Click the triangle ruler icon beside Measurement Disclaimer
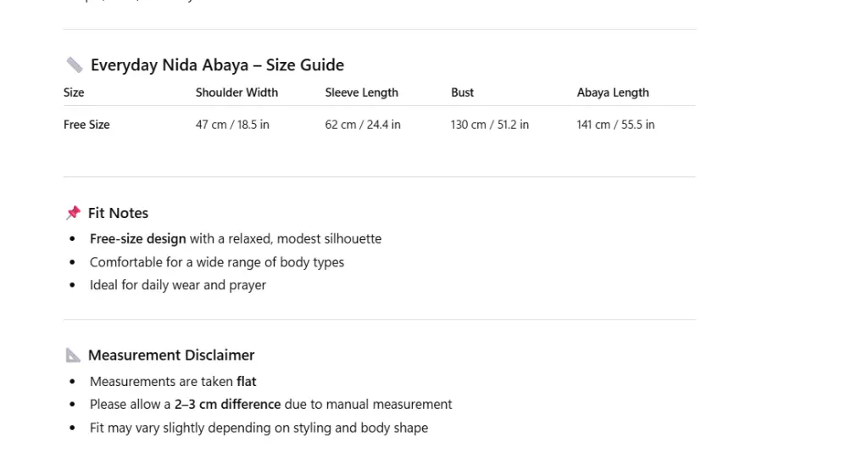 pos(74,355)
